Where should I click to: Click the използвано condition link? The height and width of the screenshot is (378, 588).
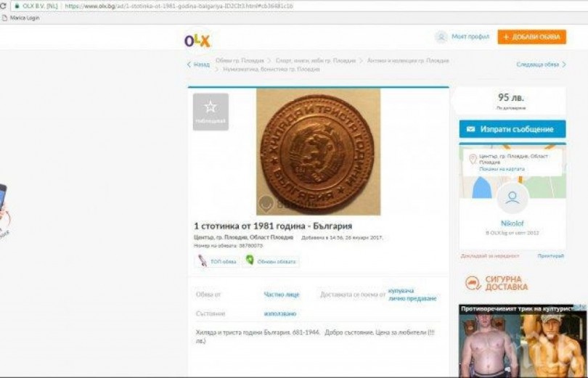click(x=279, y=313)
